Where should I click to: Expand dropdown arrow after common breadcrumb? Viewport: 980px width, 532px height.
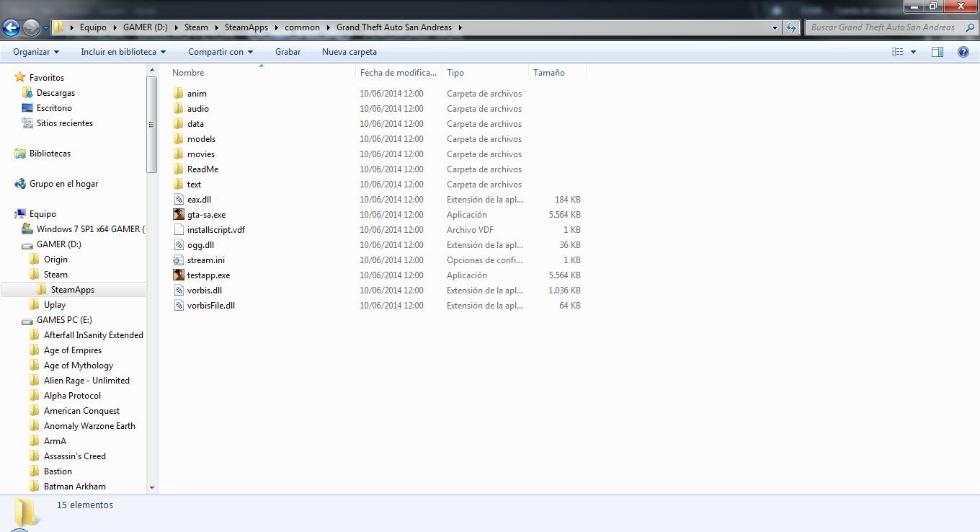click(x=328, y=27)
